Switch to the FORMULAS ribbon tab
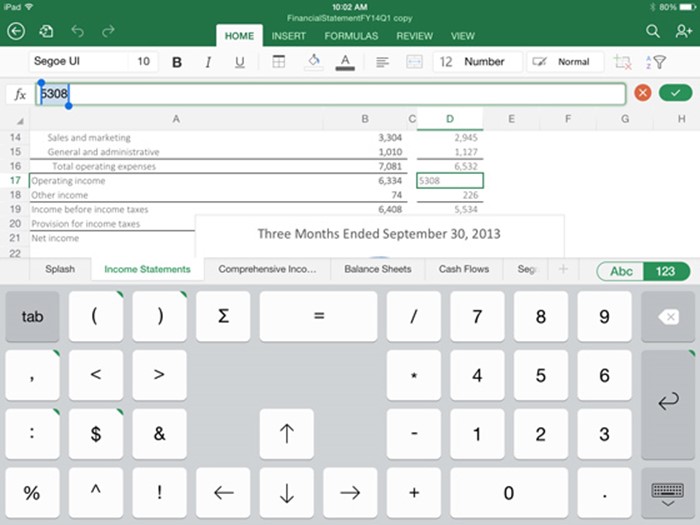The height and width of the screenshot is (525, 700). [x=351, y=36]
